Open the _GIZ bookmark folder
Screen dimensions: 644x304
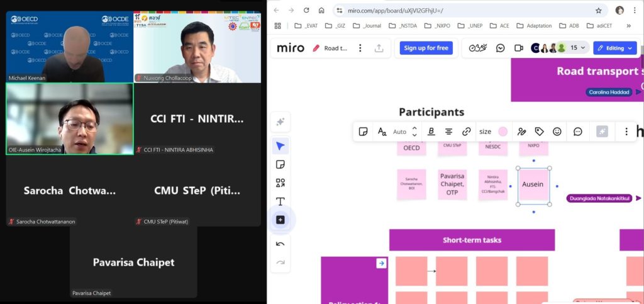pyautogui.click(x=336, y=26)
